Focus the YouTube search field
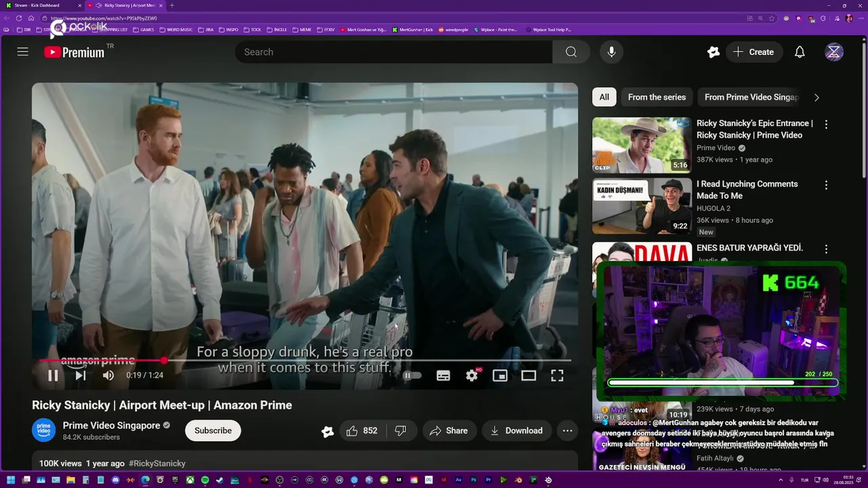868x488 pixels. tap(393, 52)
